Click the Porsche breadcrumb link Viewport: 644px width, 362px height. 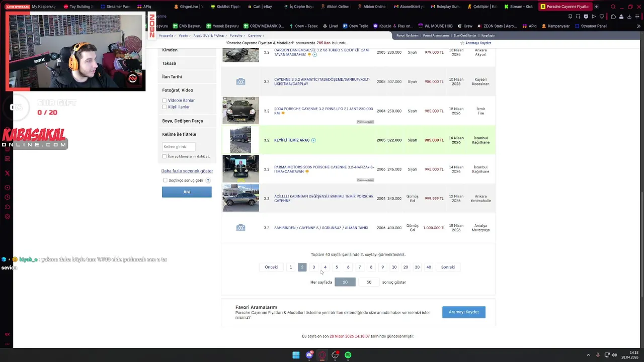[x=235, y=36]
